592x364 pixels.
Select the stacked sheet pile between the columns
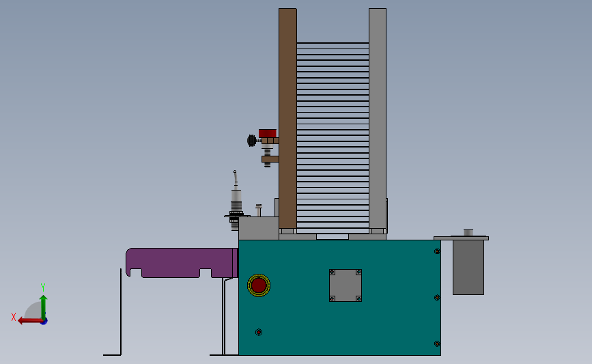(333, 137)
